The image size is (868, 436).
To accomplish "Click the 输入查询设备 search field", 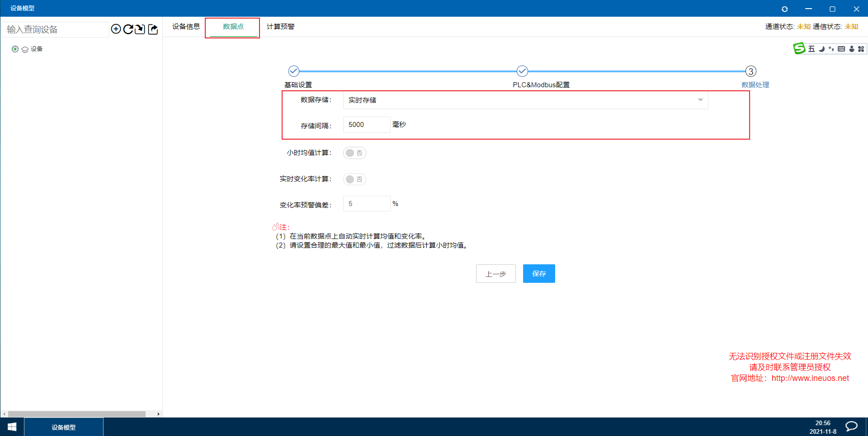I will pyautogui.click(x=56, y=29).
